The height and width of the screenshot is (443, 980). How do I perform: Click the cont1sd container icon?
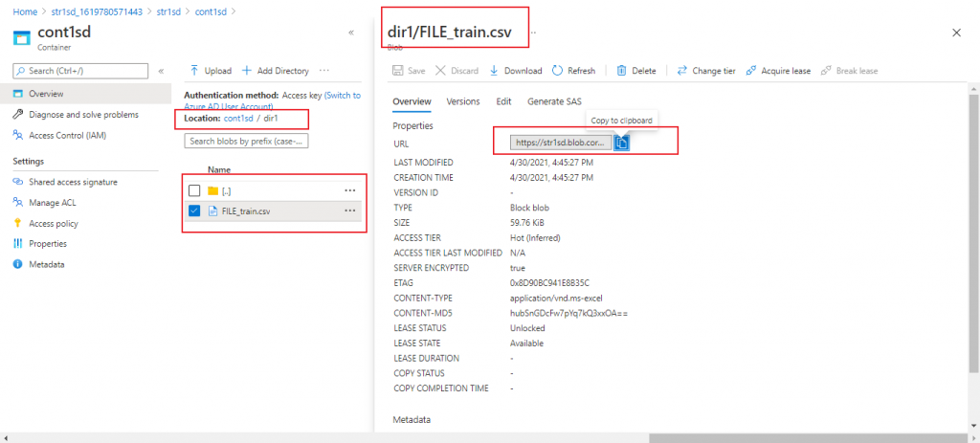(23, 37)
